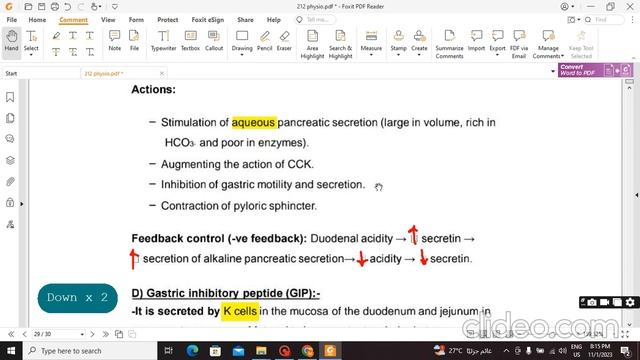Expand the Drawing shapes dropdown
The width and height of the screenshot is (640, 360).
click(242, 55)
